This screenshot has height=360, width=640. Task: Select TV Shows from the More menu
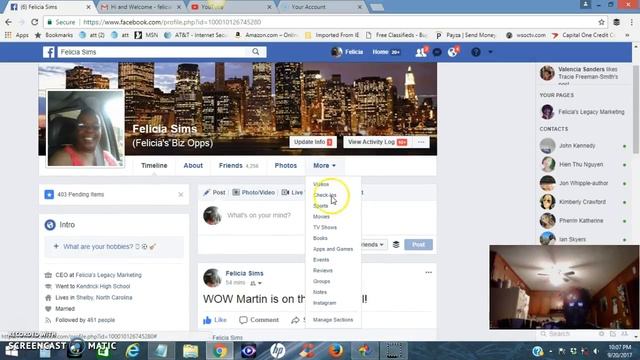pos(325,227)
